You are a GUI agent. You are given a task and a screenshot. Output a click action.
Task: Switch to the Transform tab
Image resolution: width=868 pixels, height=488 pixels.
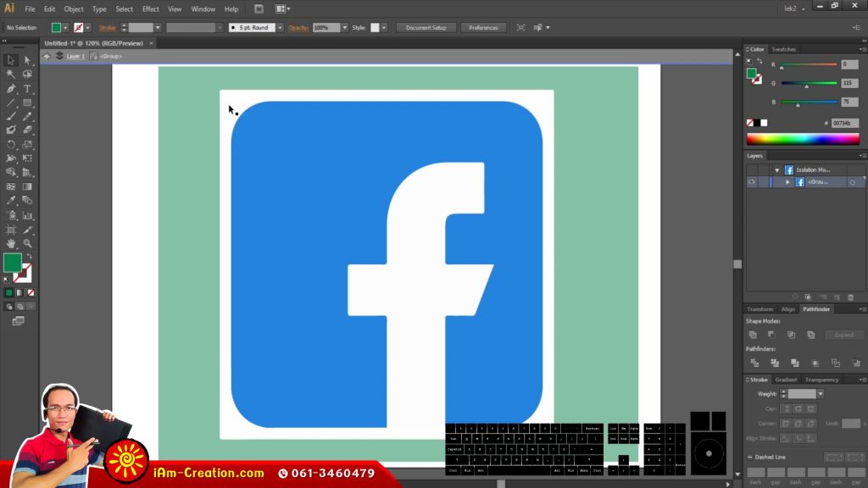tap(760, 309)
